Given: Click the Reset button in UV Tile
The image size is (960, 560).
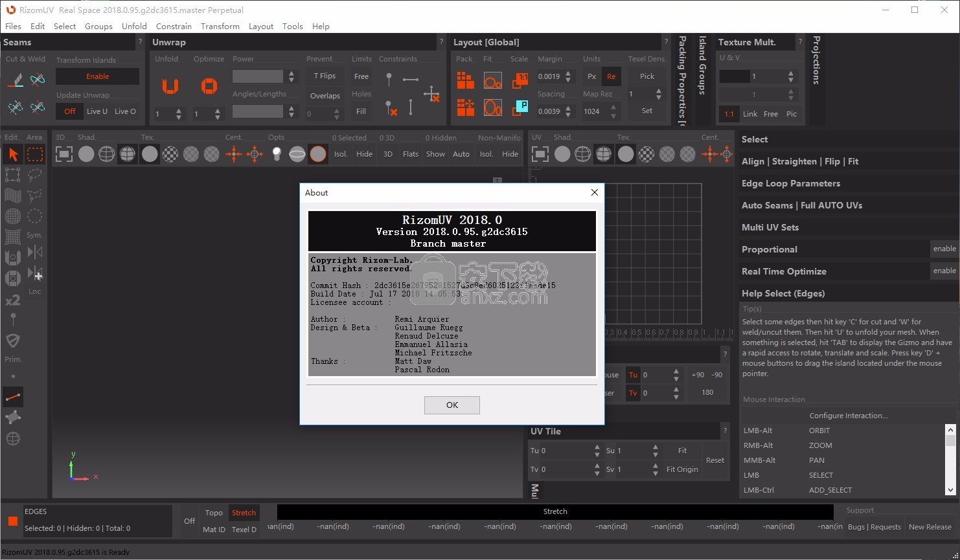Looking at the screenshot, I should pos(715,460).
